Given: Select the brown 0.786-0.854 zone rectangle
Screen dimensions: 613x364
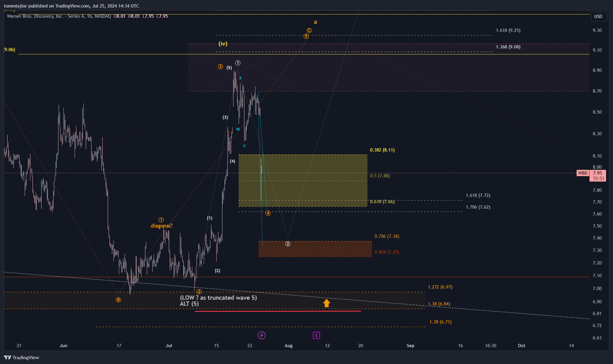Looking at the screenshot, I should coord(315,249).
